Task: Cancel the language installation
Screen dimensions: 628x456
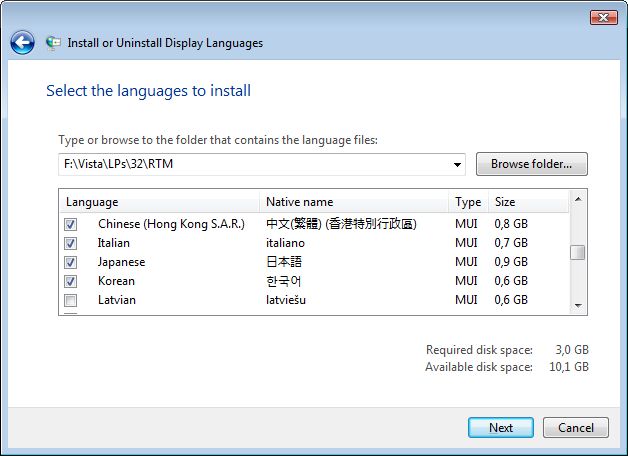Action: [x=576, y=428]
